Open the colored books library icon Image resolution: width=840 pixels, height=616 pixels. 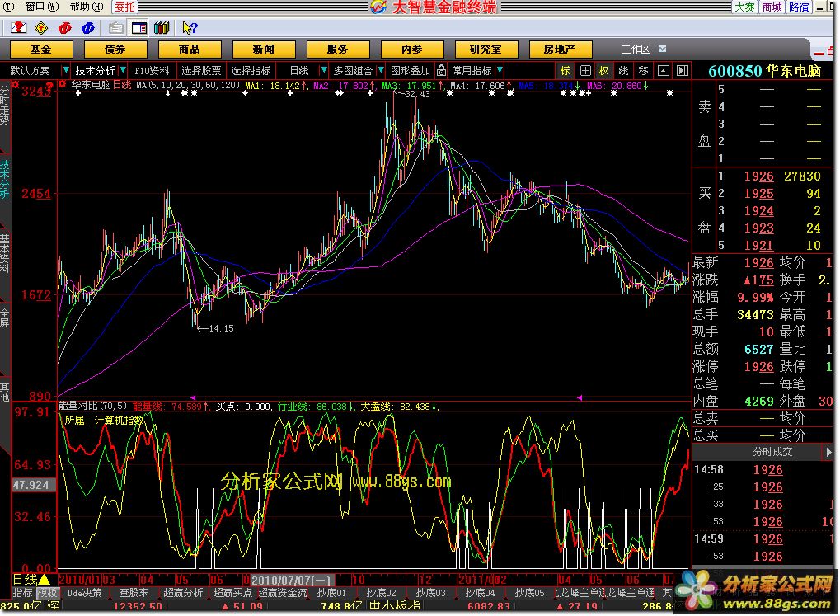(162, 27)
